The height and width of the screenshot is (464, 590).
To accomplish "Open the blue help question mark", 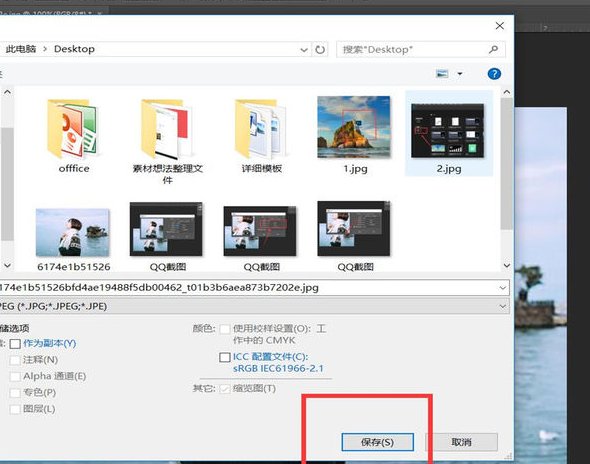I will pyautogui.click(x=494, y=74).
